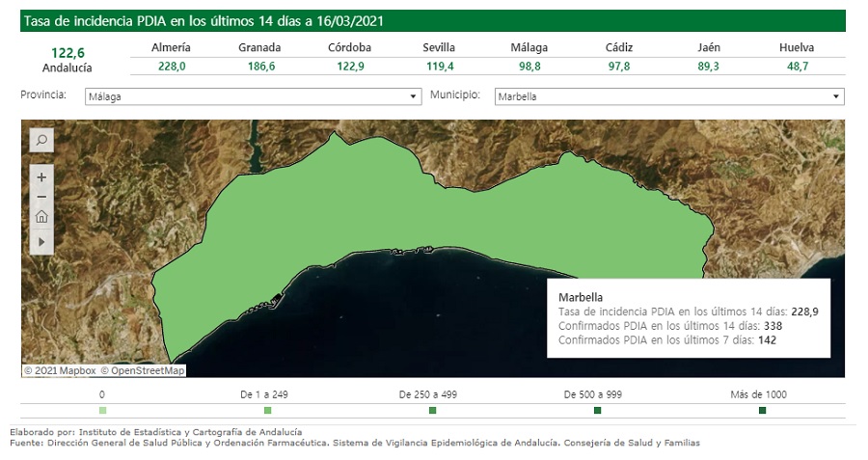Expand map tools with arrow icon

tap(41, 242)
